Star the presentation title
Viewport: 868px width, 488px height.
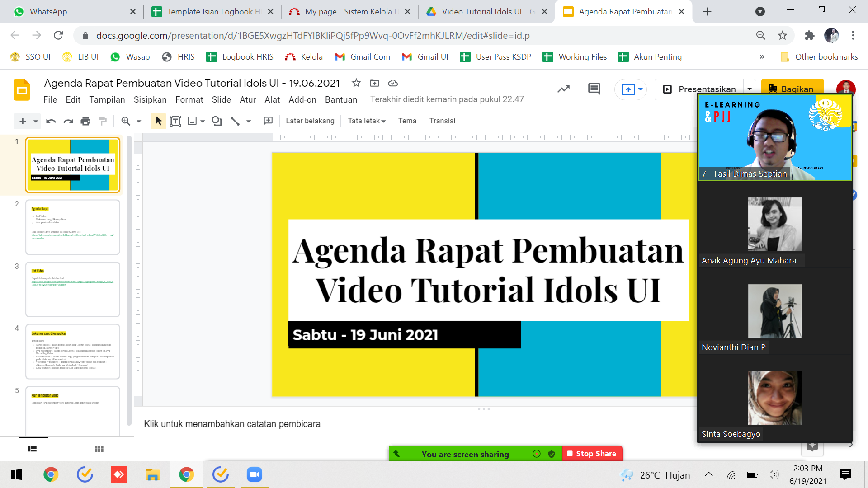pos(356,83)
